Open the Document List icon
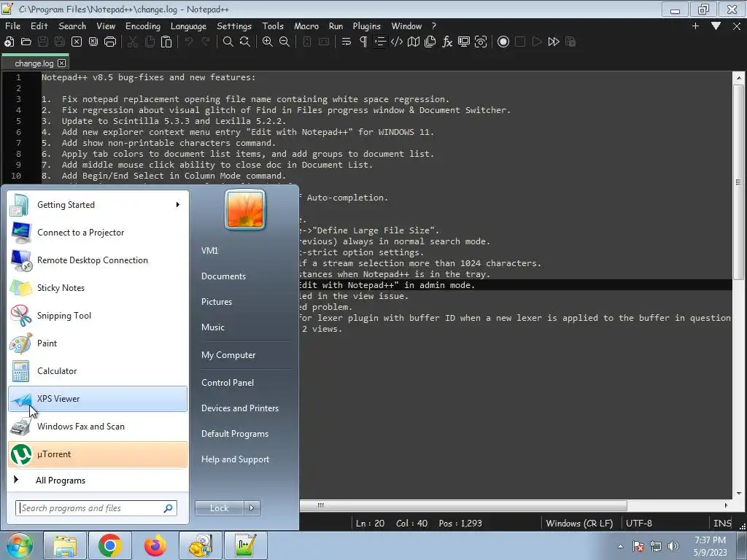747x560 pixels. click(x=430, y=42)
